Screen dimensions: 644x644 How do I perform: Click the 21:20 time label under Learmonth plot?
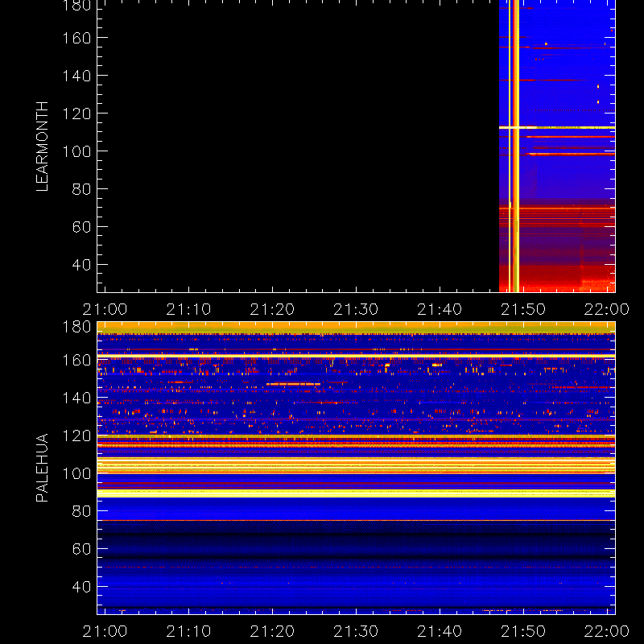point(272,309)
